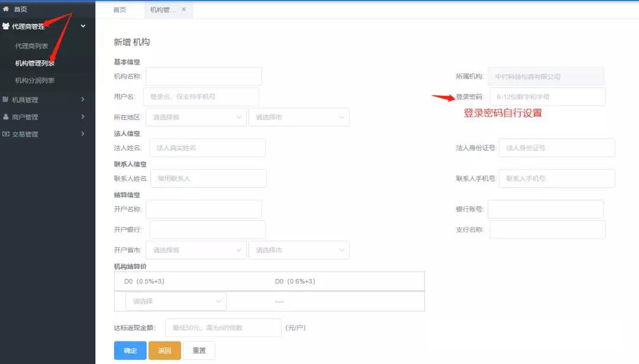This screenshot has width=639, height=364.
Task: Click the home icon beside 首页
Action: tap(7, 9)
